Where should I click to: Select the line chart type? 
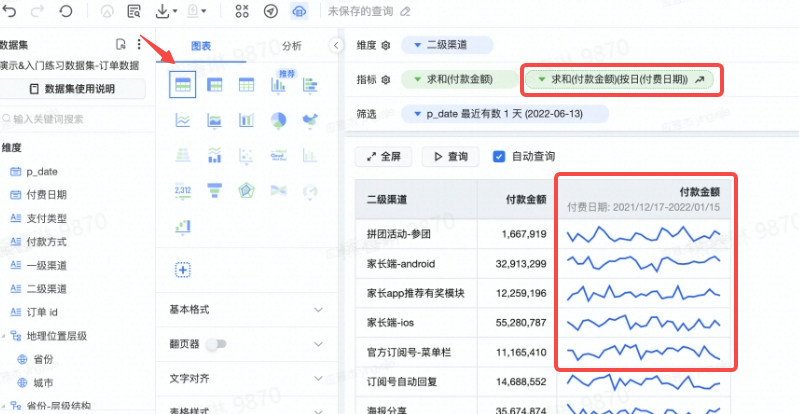182,120
